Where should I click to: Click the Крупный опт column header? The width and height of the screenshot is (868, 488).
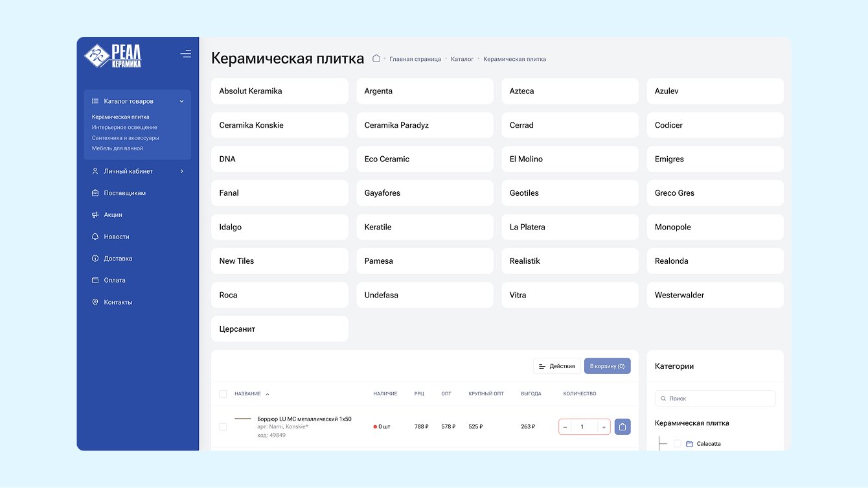(x=486, y=394)
